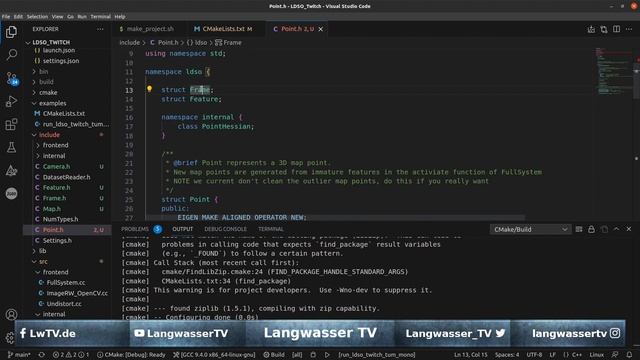Viewport: 640px width, 360px height.
Task: Open the File menu
Action: [6, 17]
